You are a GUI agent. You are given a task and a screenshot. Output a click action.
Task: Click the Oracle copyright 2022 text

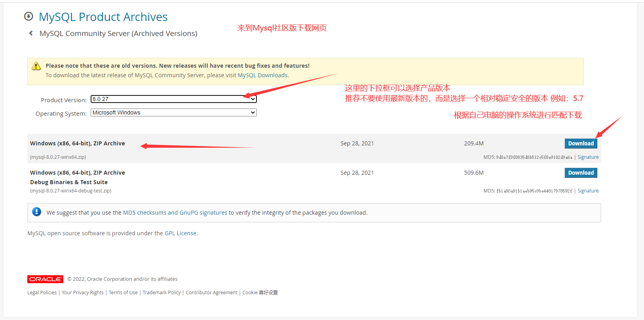click(x=122, y=279)
